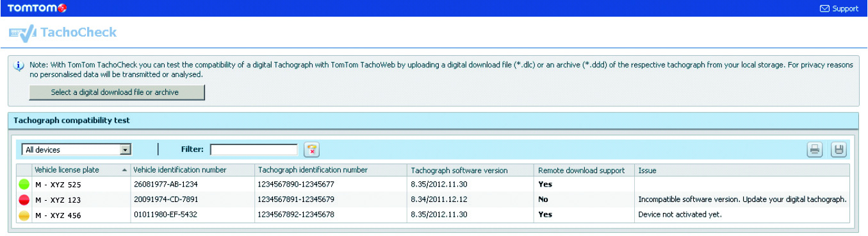Click the TomTom logo
The height and width of the screenshot is (236, 868).
tap(37, 8)
